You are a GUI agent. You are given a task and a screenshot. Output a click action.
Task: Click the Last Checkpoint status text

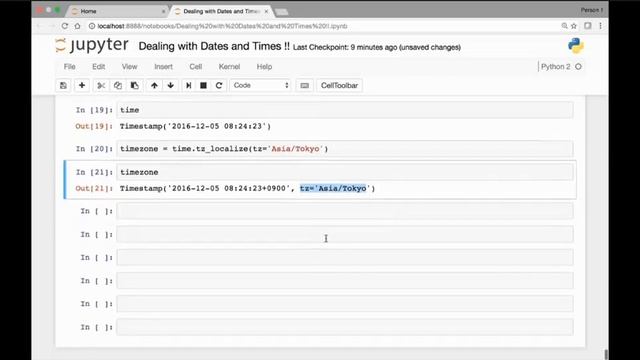[377, 47]
